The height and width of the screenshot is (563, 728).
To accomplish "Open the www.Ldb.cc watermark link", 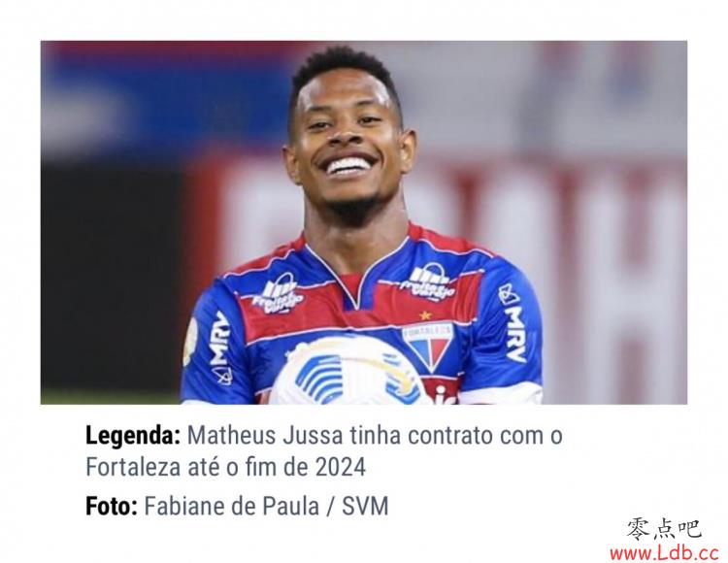I will coord(664,552).
